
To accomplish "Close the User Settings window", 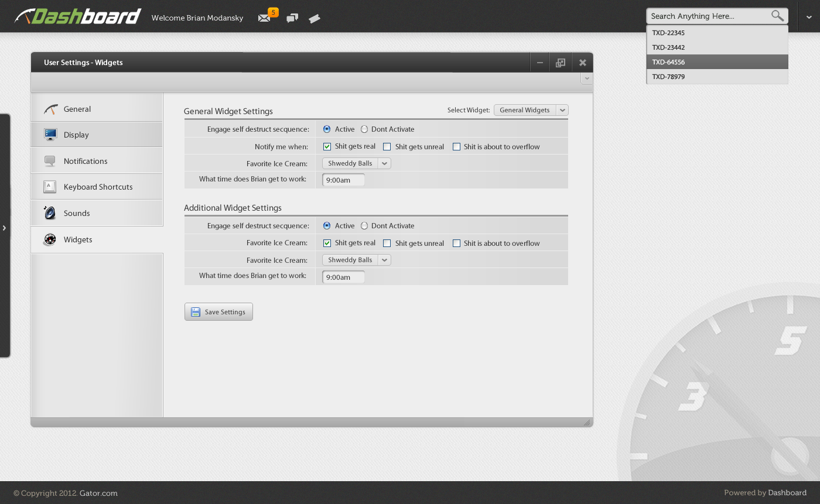I will (583, 63).
